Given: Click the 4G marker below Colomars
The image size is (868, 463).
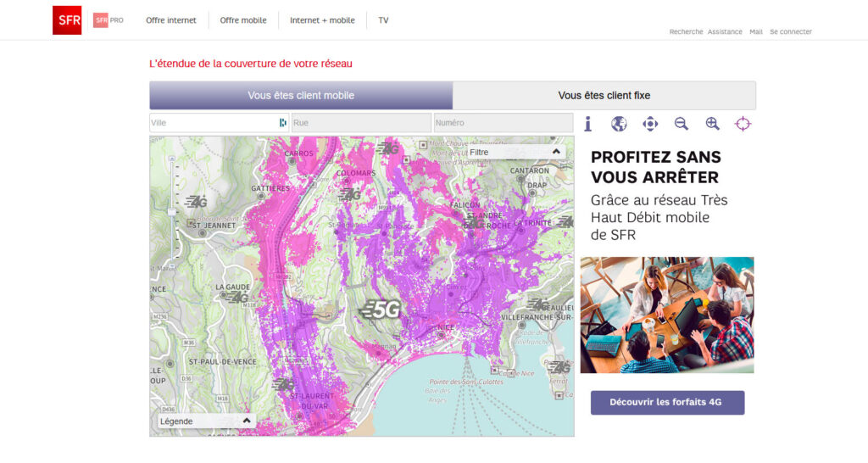Looking at the screenshot, I should [x=350, y=194].
